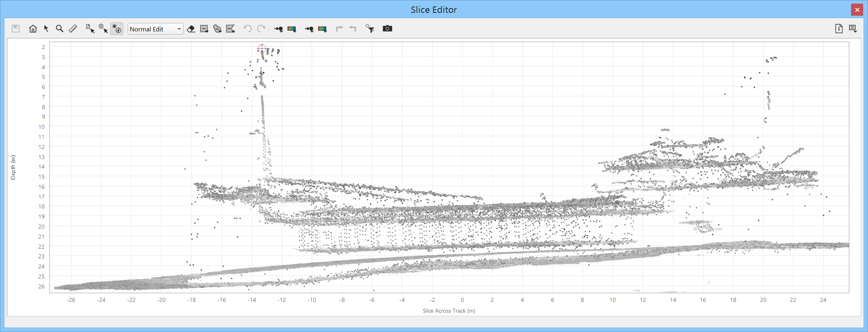Click the red crosshair marker in plot
This screenshot has width=868, height=332.
pyautogui.click(x=262, y=49)
